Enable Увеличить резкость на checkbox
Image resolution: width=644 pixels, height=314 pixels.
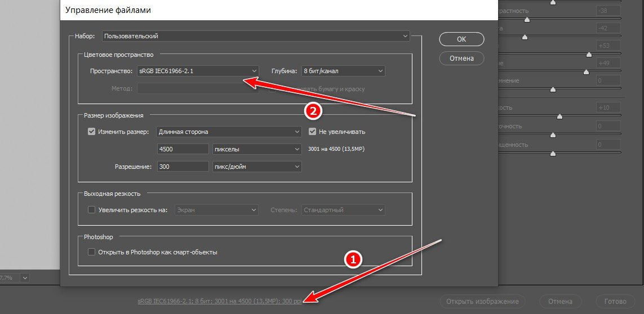(x=92, y=210)
